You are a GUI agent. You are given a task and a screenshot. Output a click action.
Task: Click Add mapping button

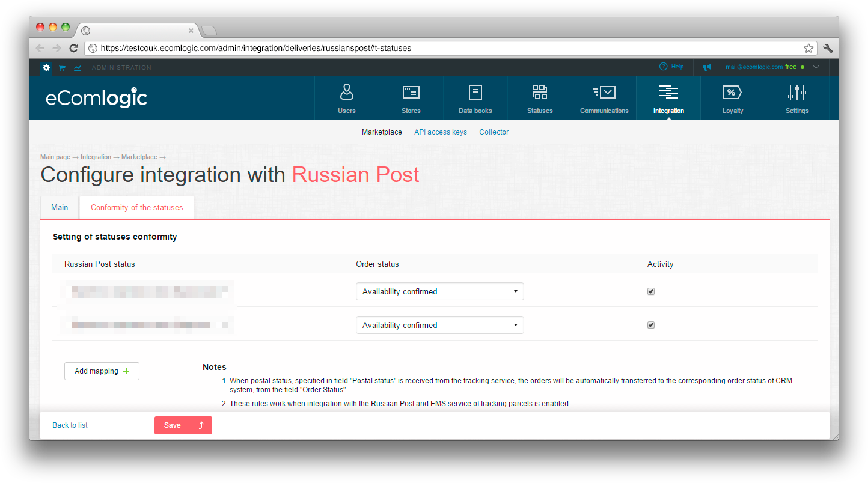[x=102, y=371]
